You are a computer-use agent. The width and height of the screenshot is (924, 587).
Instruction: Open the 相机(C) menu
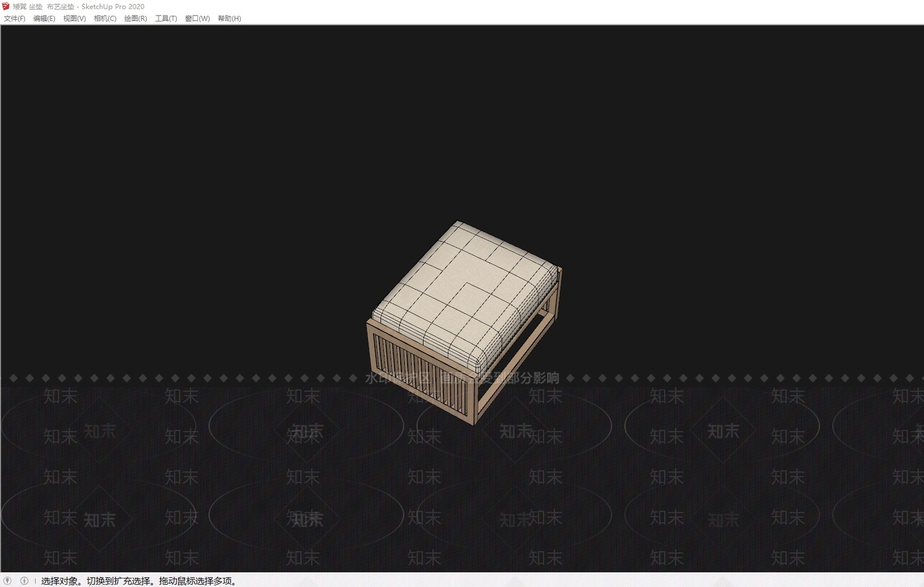[x=105, y=18]
